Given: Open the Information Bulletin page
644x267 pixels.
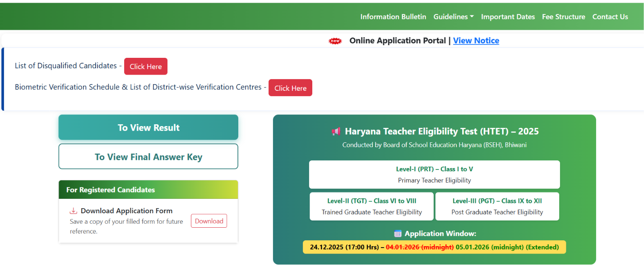Looking at the screenshot, I should click(x=393, y=17).
